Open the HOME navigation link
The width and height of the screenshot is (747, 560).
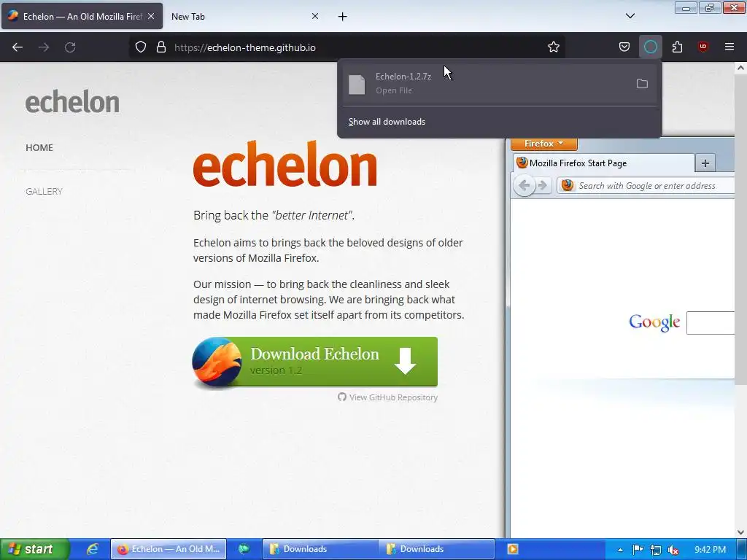tap(39, 147)
